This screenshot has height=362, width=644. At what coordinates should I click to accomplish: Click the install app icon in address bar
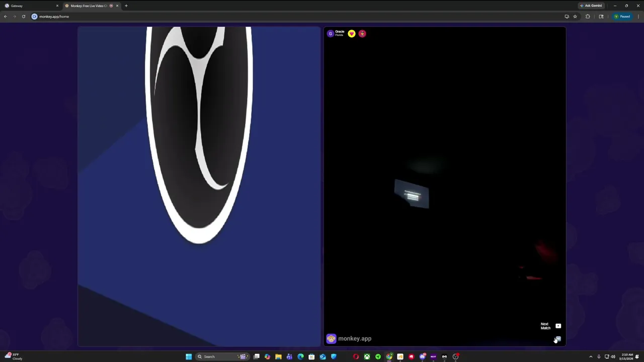[x=567, y=17]
